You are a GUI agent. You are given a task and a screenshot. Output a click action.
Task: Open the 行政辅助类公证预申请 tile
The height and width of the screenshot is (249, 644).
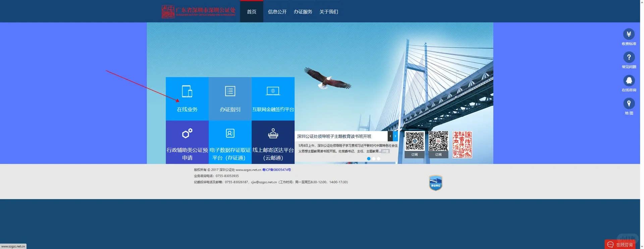187,142
